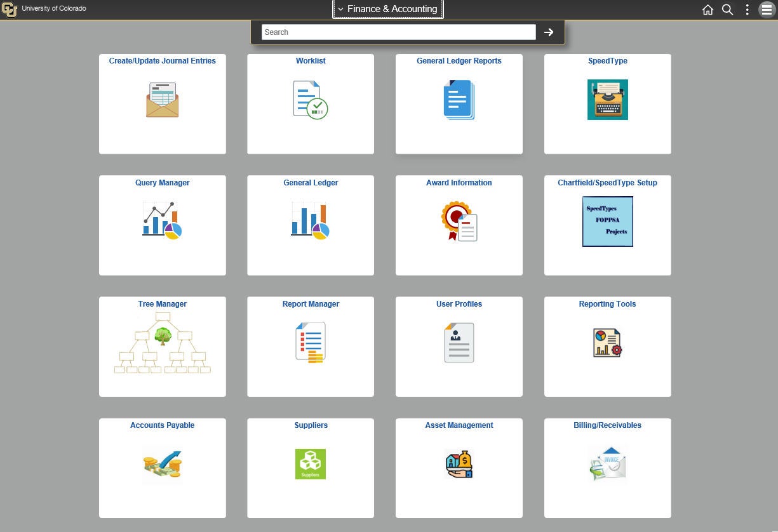Click the University of Colorado header text
The image size is (778, 532).
point(54,9)
